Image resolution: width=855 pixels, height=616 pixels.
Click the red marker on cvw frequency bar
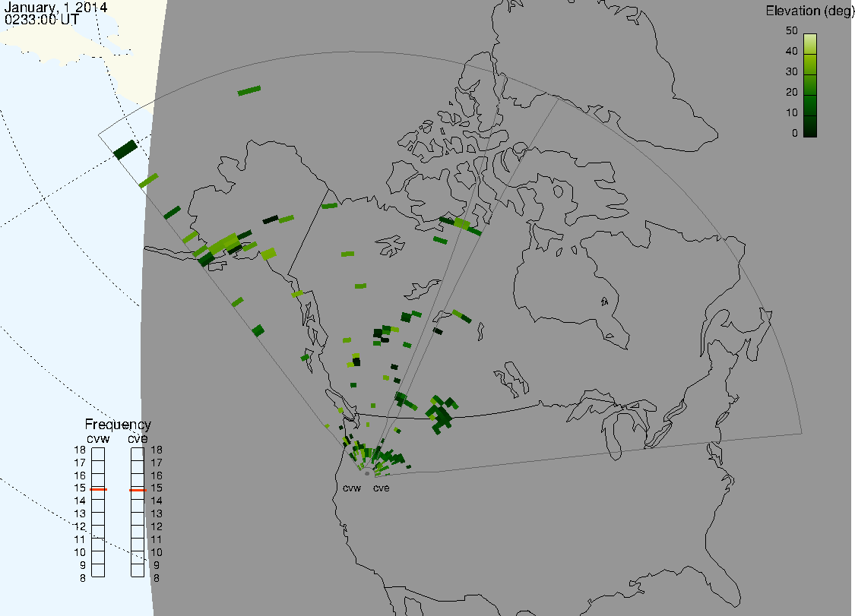(99, 489)
